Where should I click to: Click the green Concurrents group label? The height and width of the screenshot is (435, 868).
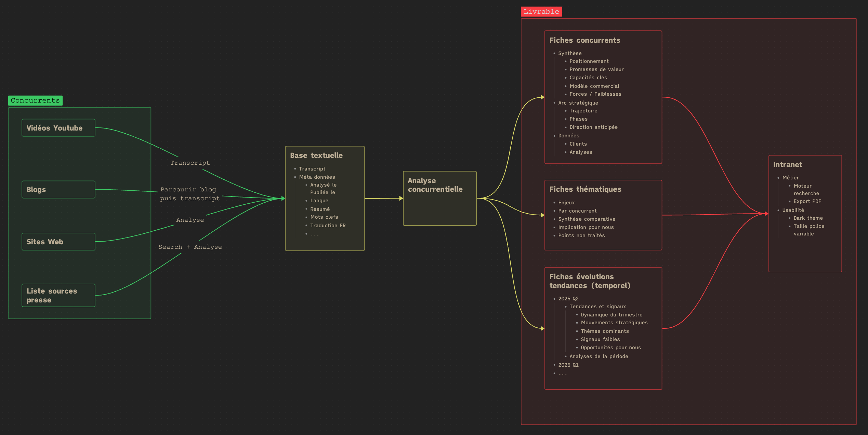(35, 100)
